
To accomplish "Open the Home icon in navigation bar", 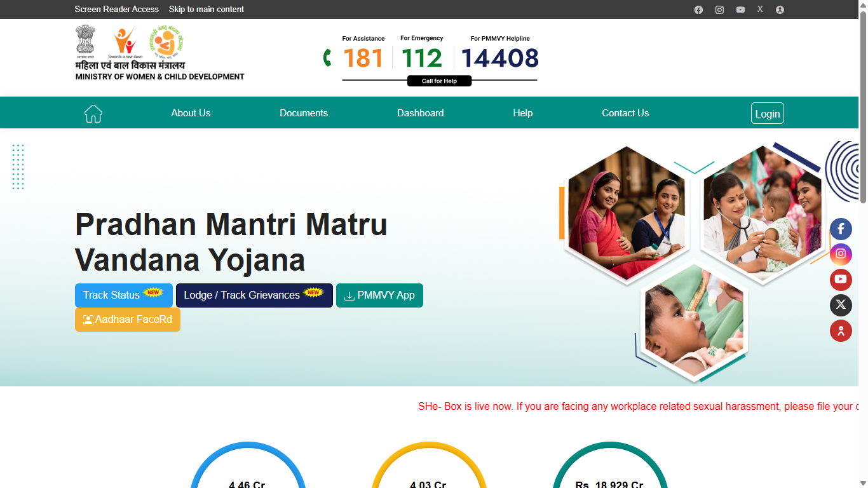I will (x=93, y=113).
